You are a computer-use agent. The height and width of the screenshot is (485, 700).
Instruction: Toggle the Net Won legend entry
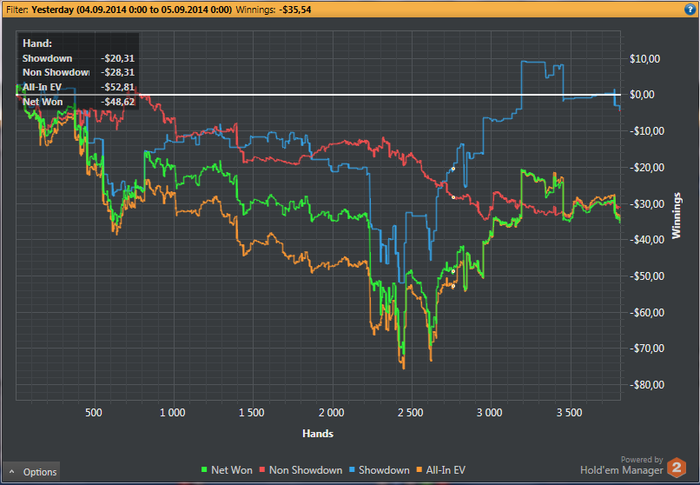click(x=227, y=470)
